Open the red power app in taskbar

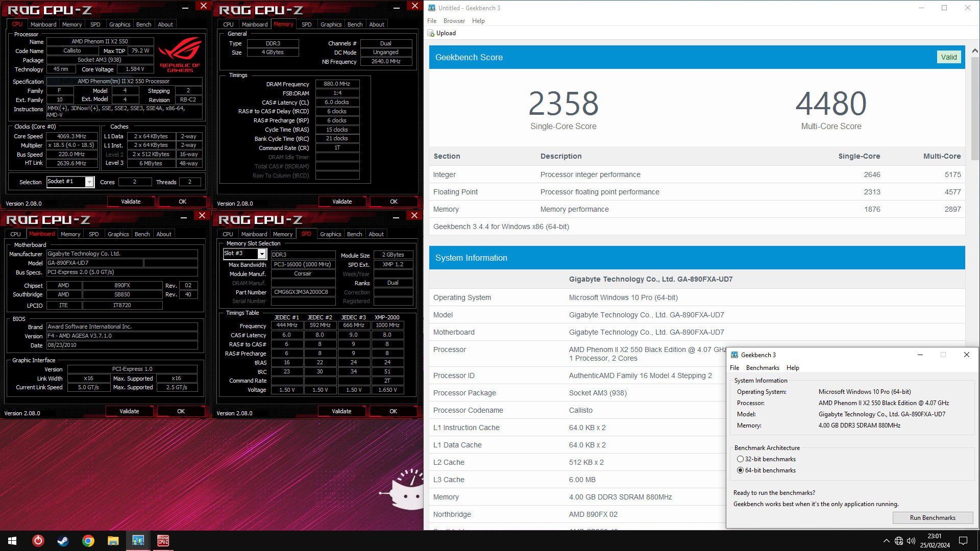(38, 541)
